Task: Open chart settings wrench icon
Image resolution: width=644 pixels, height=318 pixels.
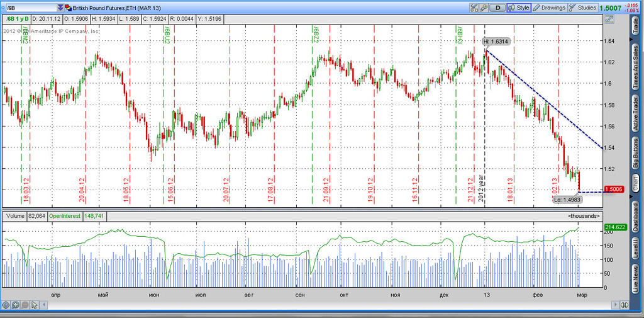Action: (484, 8)
